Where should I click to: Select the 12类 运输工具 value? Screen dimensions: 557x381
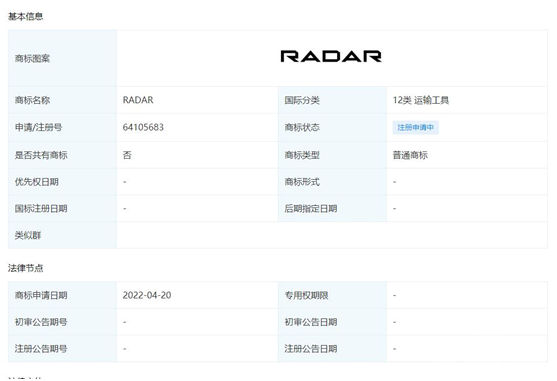point(421,100)
